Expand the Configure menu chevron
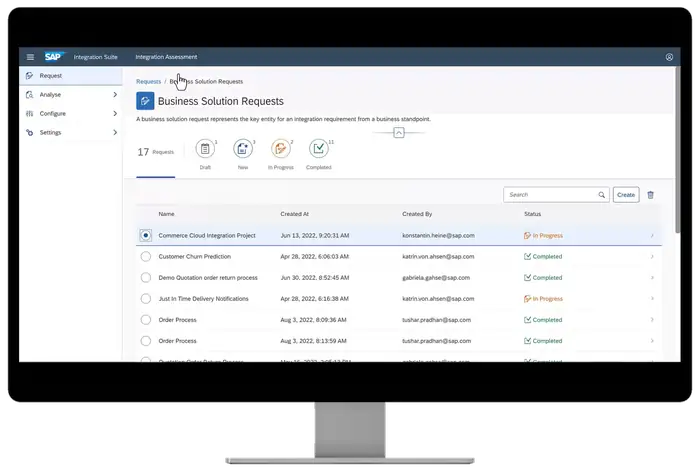This screenshot has height=472, width=700. coord(115,113)
